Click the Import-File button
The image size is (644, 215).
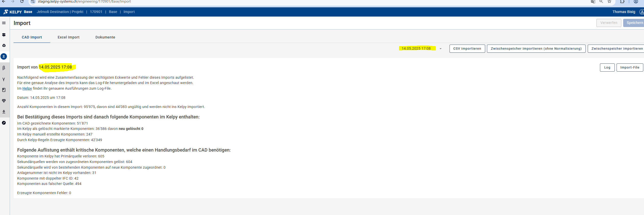pyautogui.click(x=629, y=68)
